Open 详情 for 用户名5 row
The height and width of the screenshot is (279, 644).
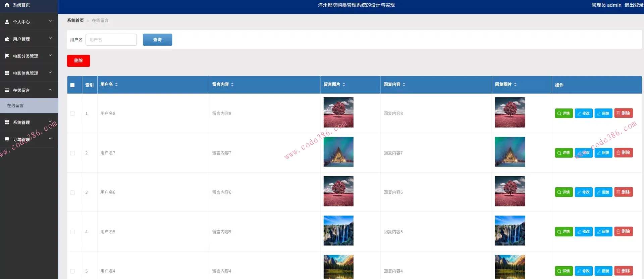pyautogui.click(x=564, y=232)
